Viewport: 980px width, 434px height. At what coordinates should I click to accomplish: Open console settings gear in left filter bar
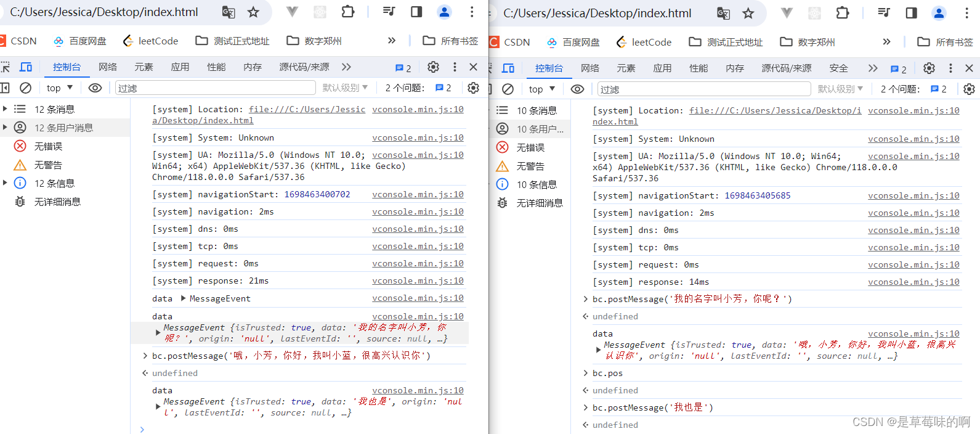click(x=473, y=88)
